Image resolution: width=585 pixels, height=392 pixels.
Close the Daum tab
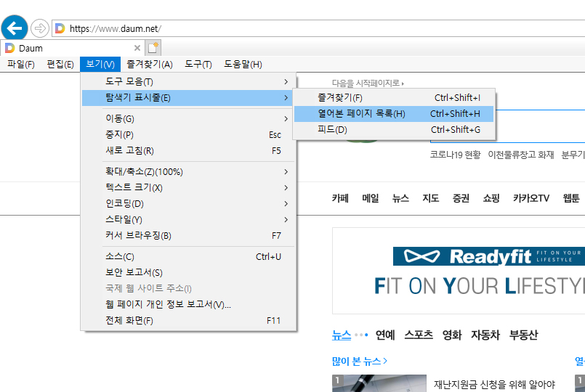tap(137, 48)
